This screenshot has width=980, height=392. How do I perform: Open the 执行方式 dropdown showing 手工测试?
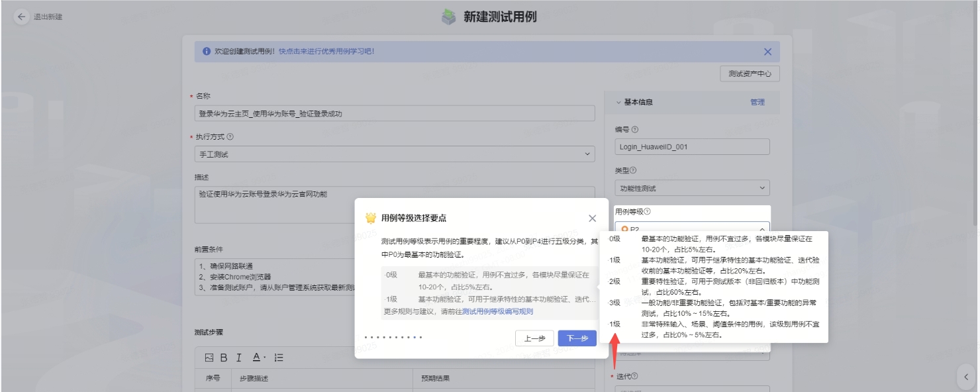pos(395,154)
